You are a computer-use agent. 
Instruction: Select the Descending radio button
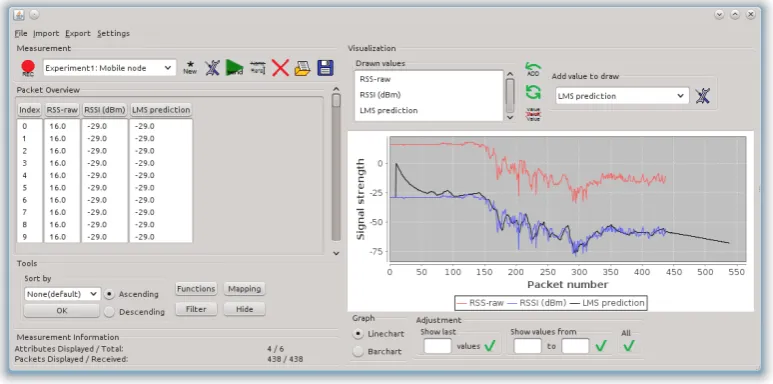click(x=109, y=312)
